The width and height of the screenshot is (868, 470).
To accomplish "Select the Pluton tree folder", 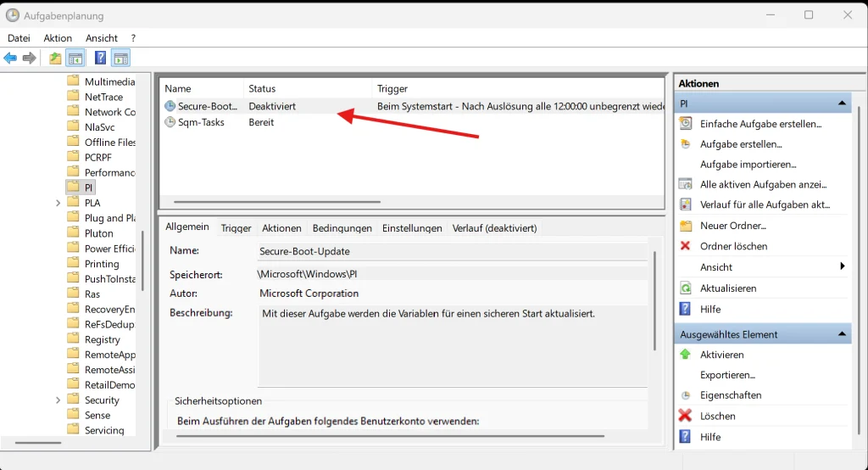I will (x=98, y=233).
